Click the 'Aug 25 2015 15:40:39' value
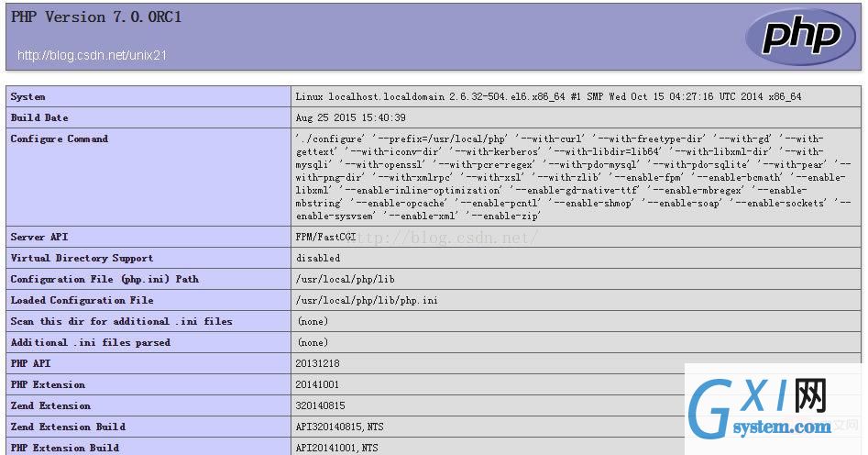The image size is (868, 455). (350, 117)
